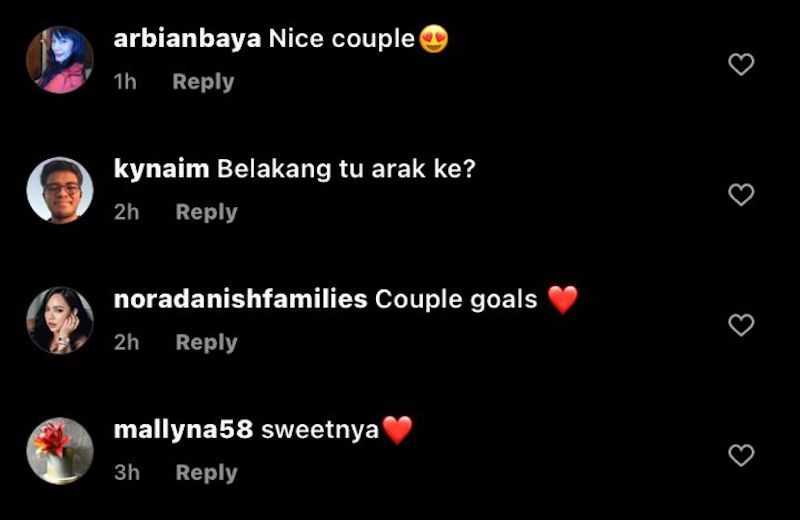
Task: Click the "Belakang tu arak ke?" comment text
Action: point(346,169)
